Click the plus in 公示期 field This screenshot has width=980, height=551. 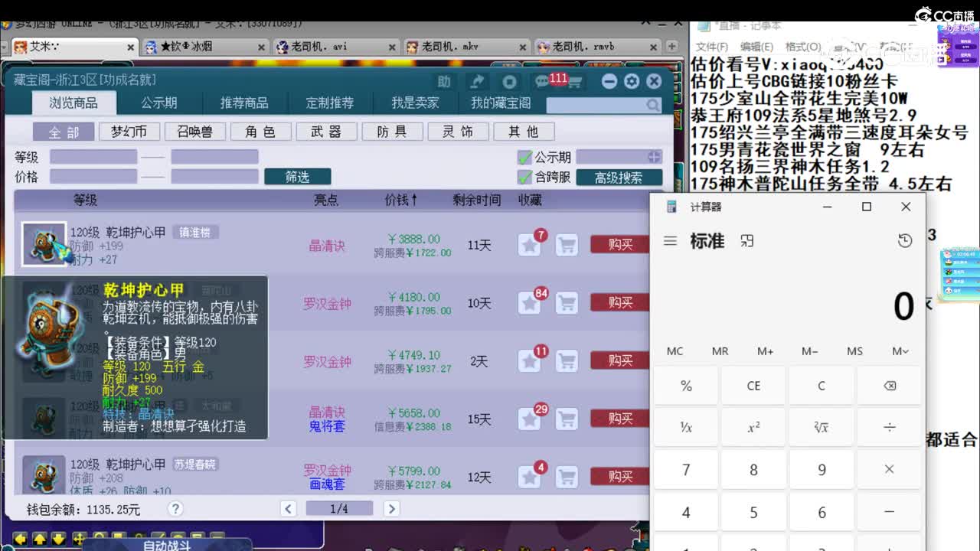tap(654, 157)
